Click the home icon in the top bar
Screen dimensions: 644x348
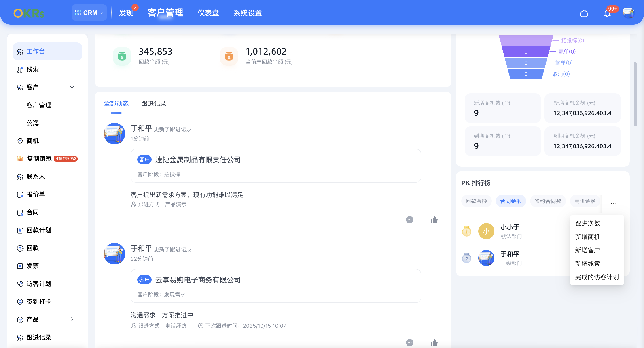(584, 14)
